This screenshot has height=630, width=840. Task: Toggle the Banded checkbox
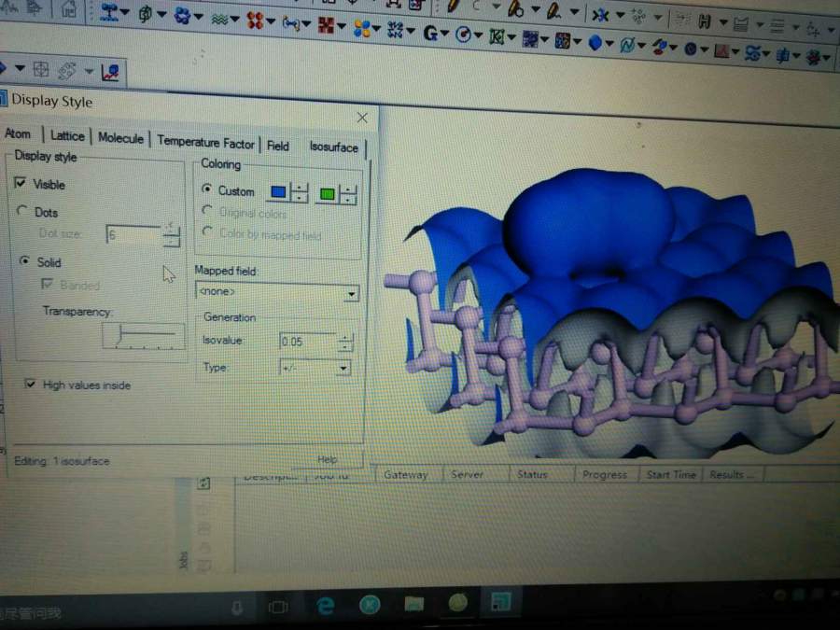click(48, 284)
